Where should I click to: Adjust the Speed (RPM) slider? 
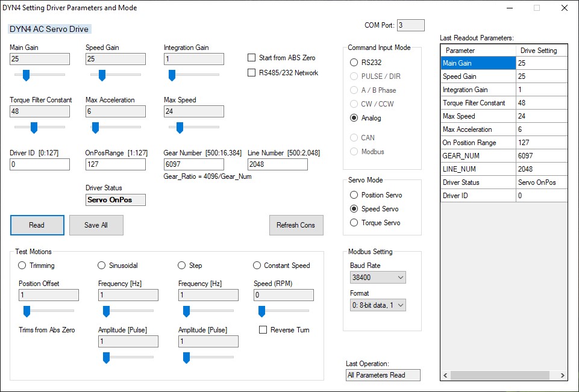pyautogui.click(x=284, y=311)
